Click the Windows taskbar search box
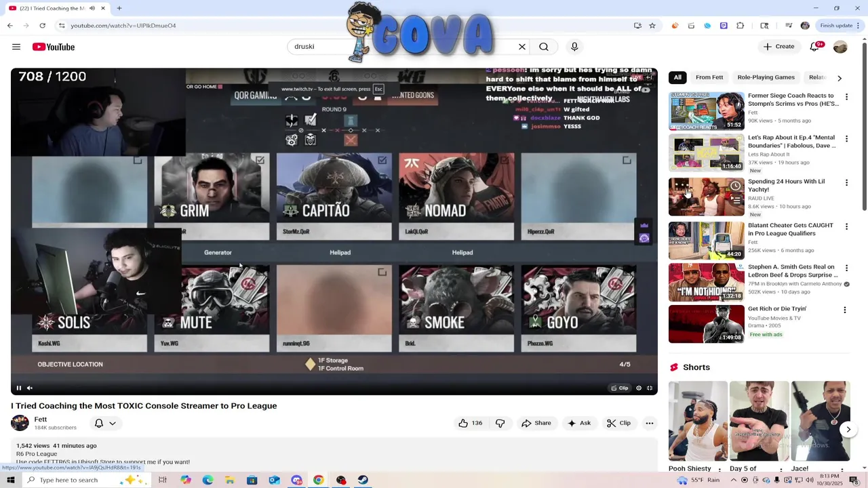Screen dimensions: 868x488 (x=87, y=480)
